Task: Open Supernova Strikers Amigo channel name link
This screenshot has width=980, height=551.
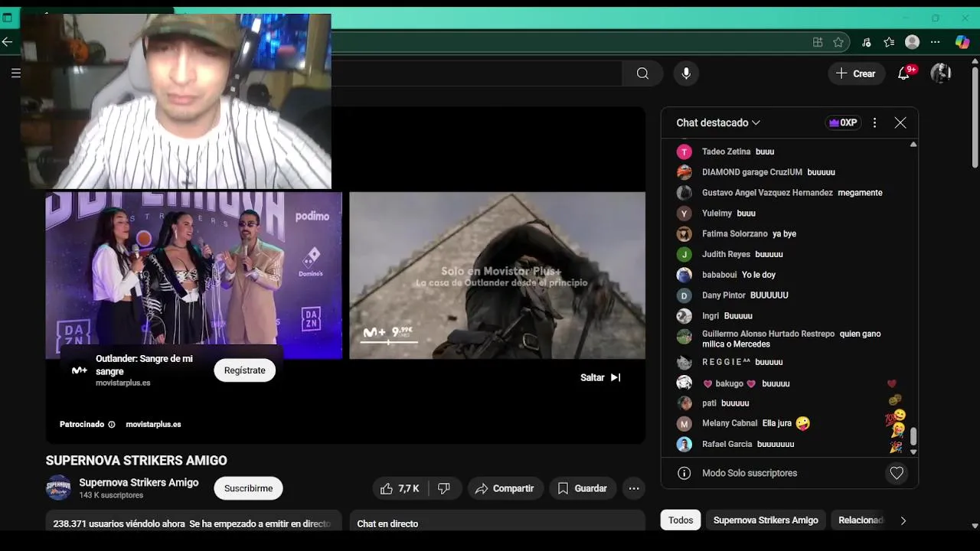Action: tap(139, 482)
